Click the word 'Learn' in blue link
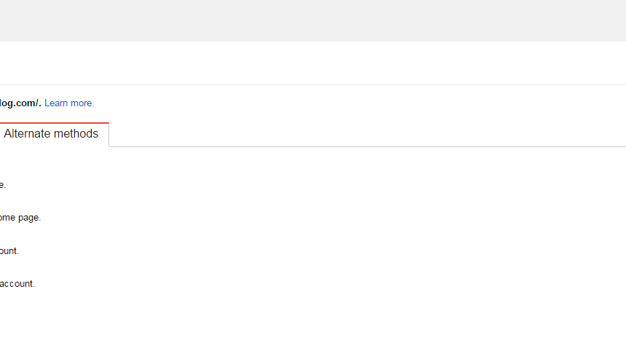Image resolution: width=626 pixels, height=364 pixels. 56,103
